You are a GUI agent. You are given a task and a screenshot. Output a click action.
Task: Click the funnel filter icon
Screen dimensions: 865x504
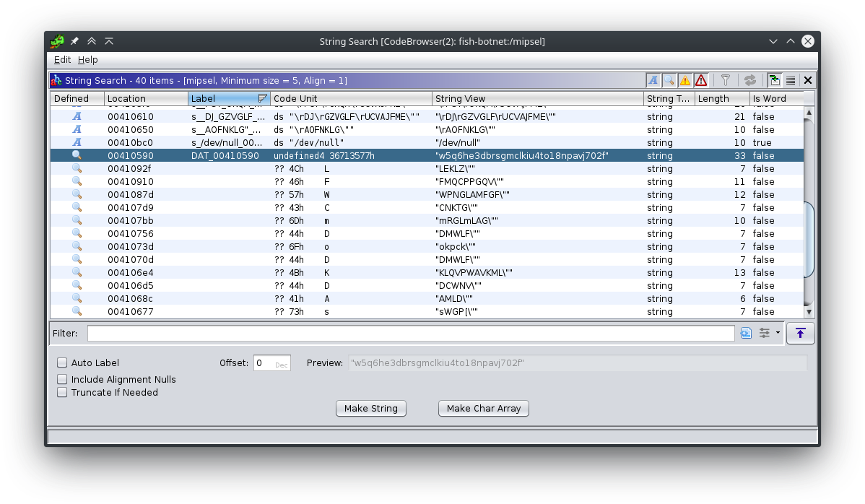coord(726,80)
